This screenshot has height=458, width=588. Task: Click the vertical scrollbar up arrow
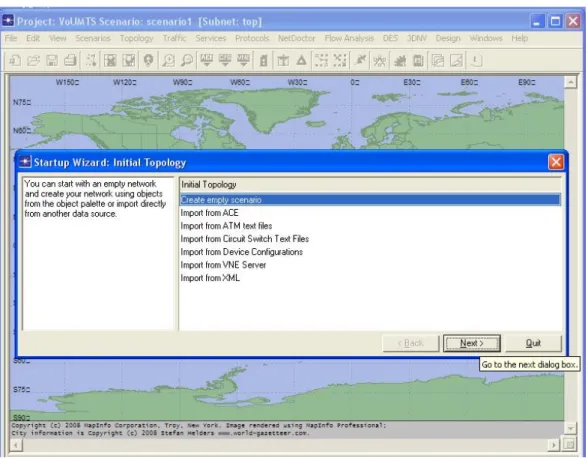tap(570, 82)
